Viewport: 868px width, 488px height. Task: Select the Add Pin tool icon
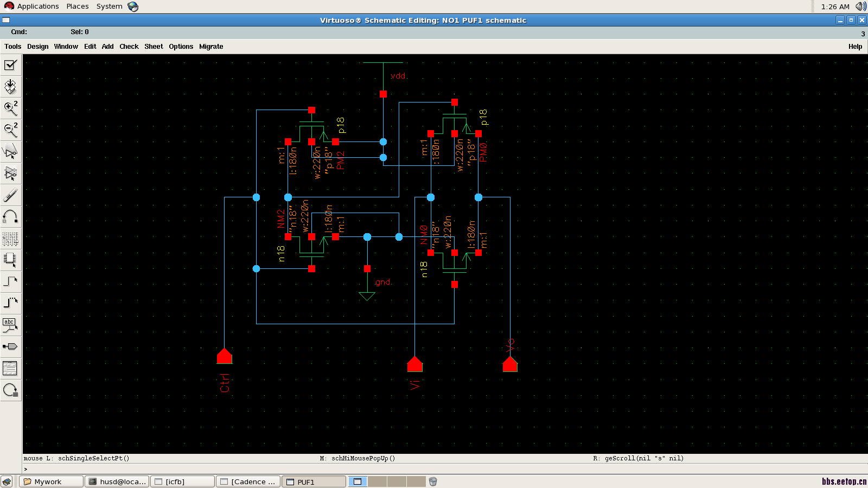click(10, 346)
